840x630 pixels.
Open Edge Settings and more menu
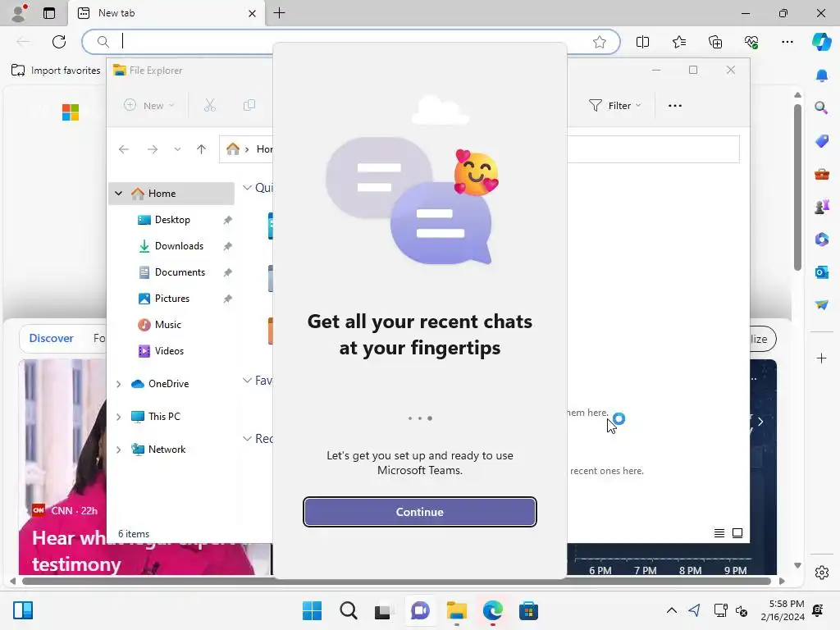coord(787,42)
